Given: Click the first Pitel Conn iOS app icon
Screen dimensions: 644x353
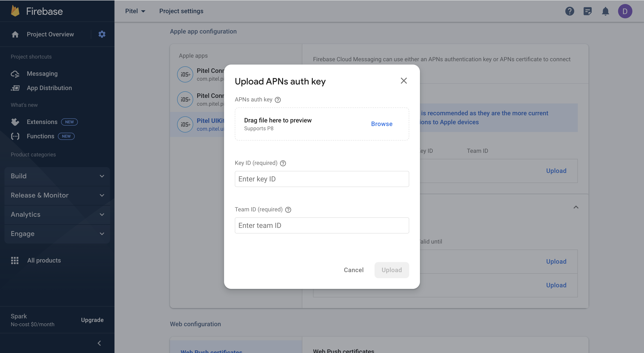Looking at the screenshot, I should tap(185, 74).
